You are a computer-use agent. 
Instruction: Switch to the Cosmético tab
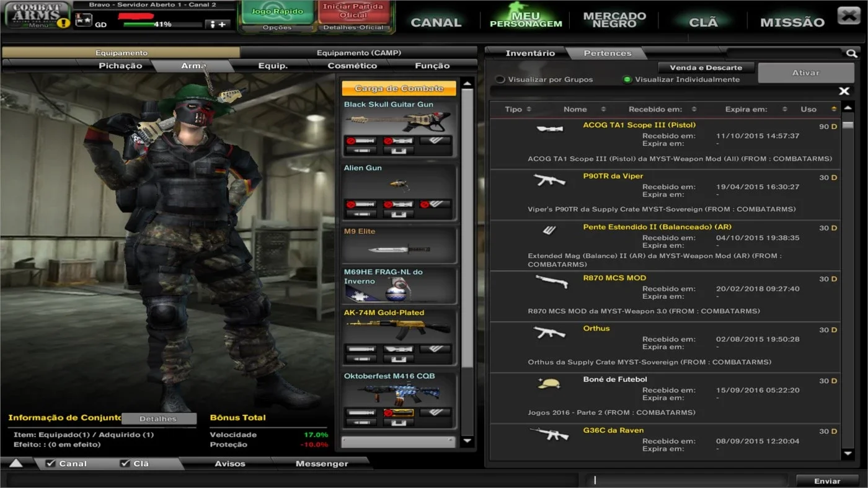point(352,66)
